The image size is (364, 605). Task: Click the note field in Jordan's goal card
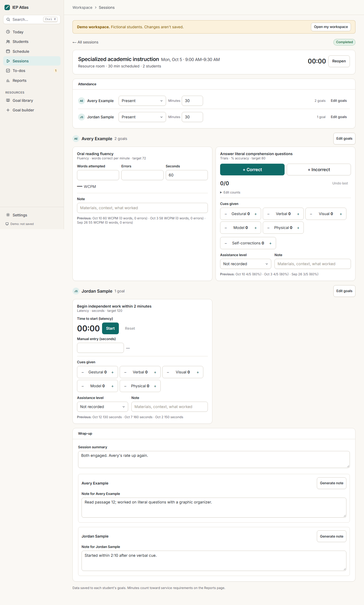(x=169, y=407)
